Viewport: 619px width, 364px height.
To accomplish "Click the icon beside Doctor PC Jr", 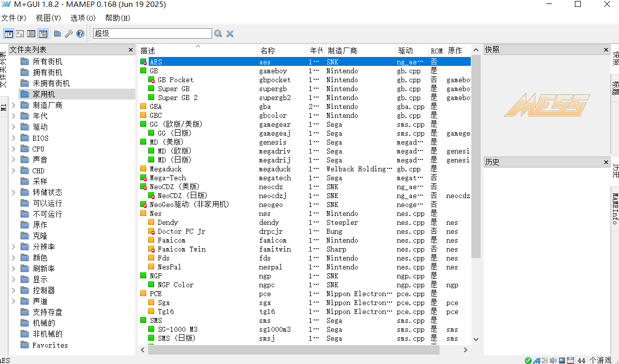I will click(x=152, y=231).
